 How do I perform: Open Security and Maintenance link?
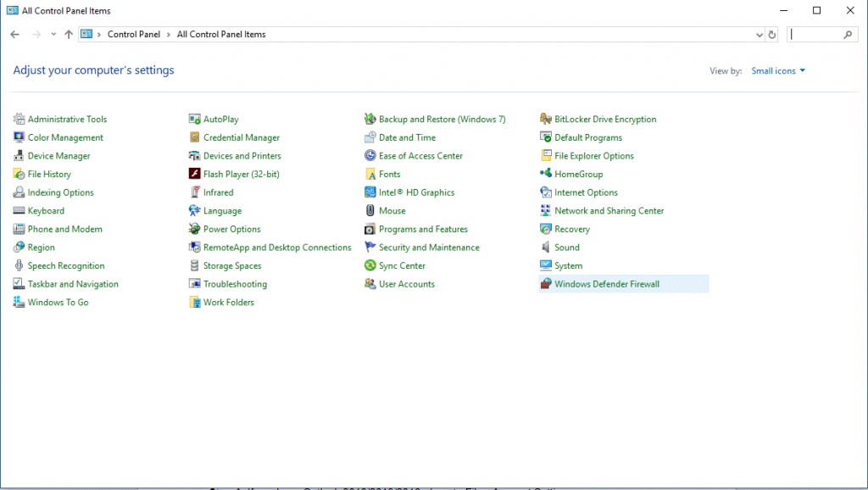point(429,247)
